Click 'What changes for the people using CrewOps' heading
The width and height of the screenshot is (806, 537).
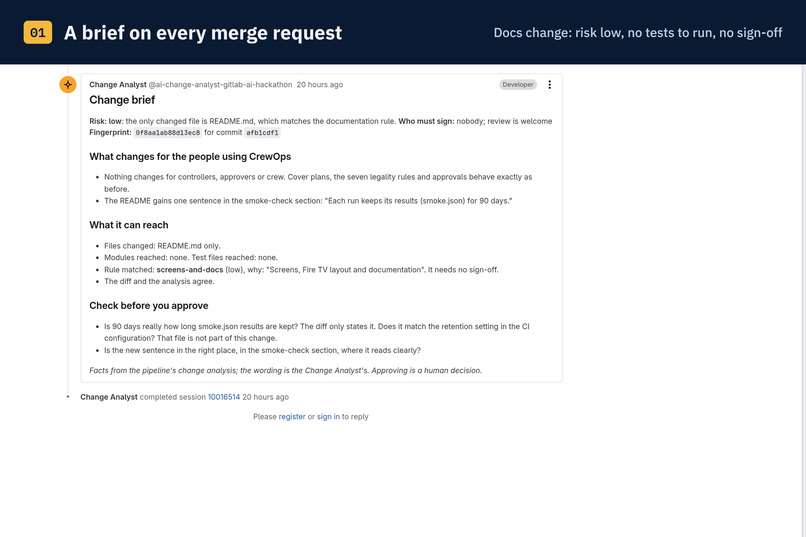(190, 157)
